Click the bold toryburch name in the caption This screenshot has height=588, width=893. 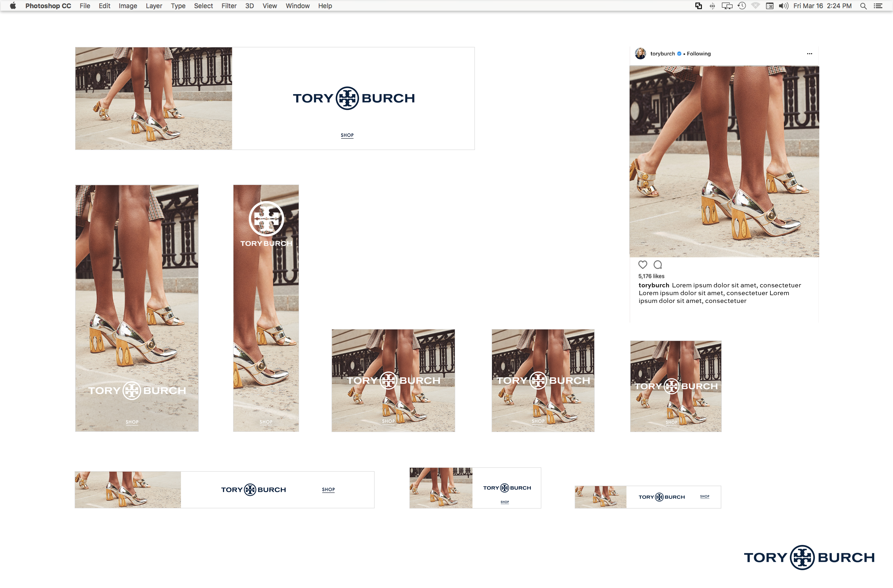654,285
